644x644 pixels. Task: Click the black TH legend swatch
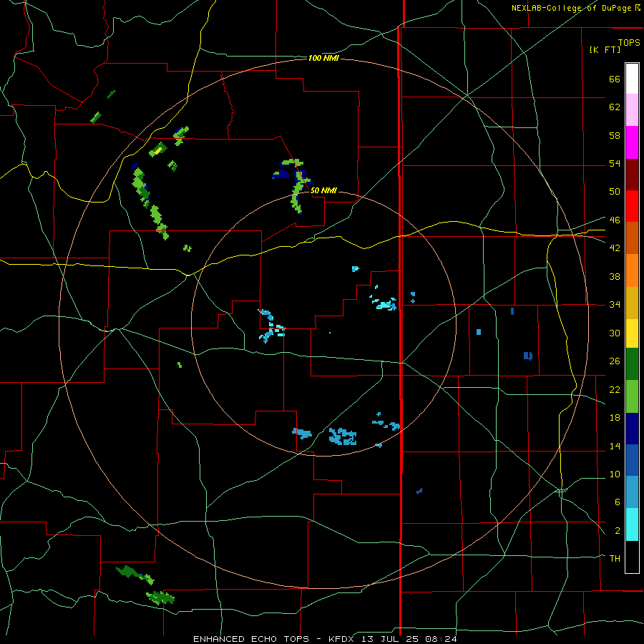pyautogui.click(x=632, y=557)
